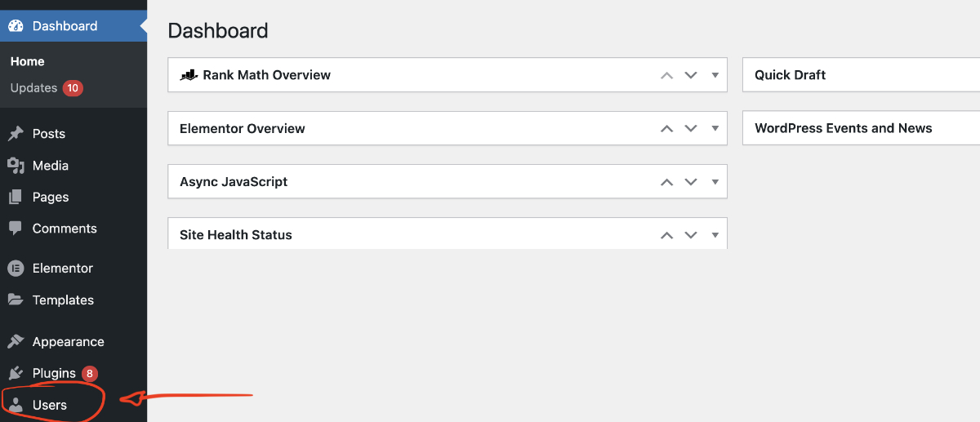Move Elementor Overview widget down
Image resolution: width=980 pixels, height=422 pixels.
click(691, 129)
